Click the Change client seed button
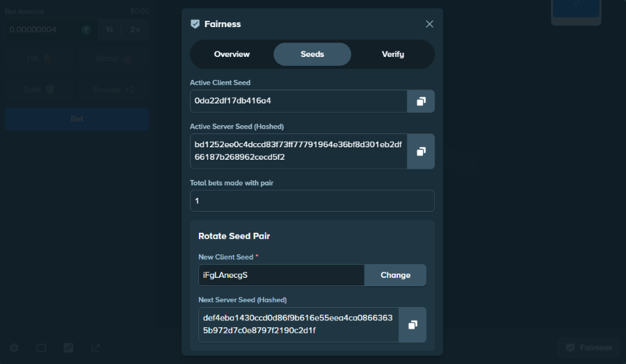 click(395, 275)
